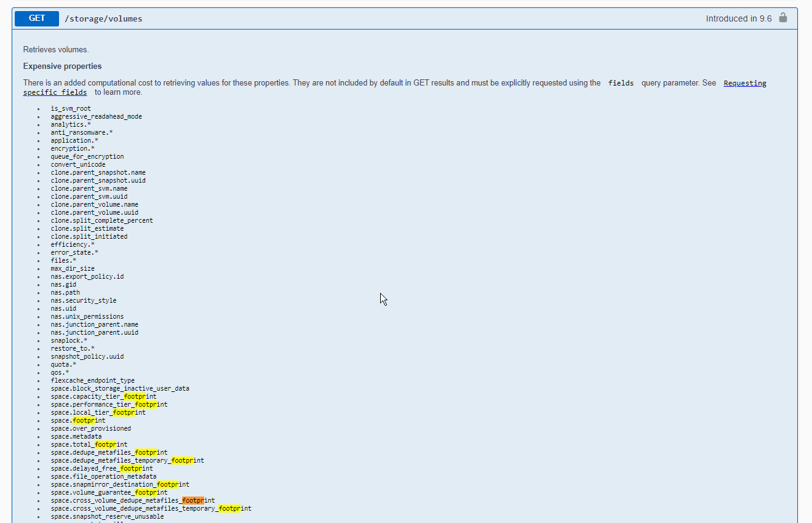Image resolution: width=812 pixels, height=523 pixels.
Task: Click the orange highlighted footprint match
Action: click(x=193, y=501)
